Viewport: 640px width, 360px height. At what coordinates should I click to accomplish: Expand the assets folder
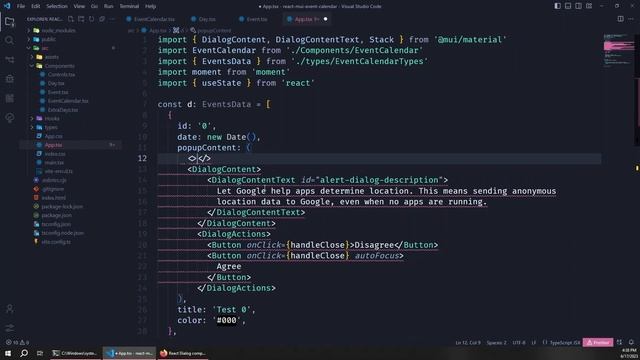[32, 57]
